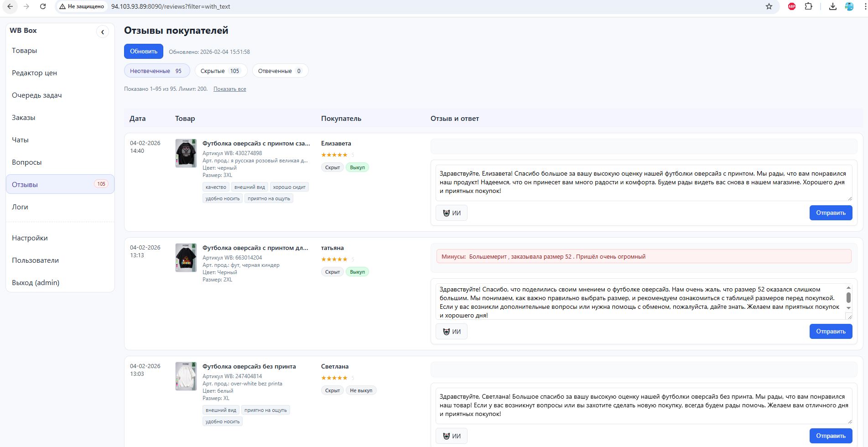Open the white t-shirt product thumbnail
Viewport: 868px width, 447px height.
[x=186, y=376]
